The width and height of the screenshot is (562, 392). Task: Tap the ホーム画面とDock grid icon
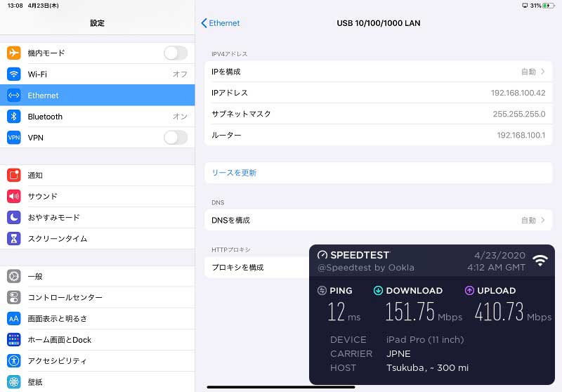coord(13,340)
